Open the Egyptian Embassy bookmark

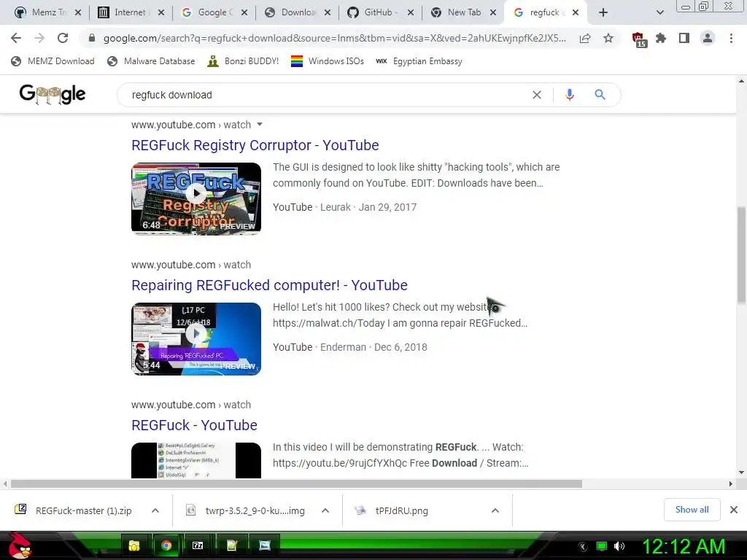point(419,61)
